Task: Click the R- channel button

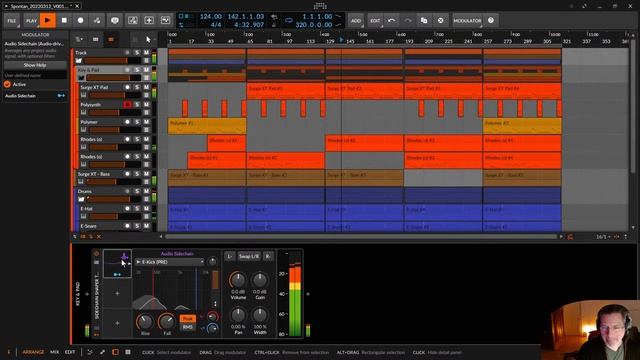Action: [x=268, y=256]
